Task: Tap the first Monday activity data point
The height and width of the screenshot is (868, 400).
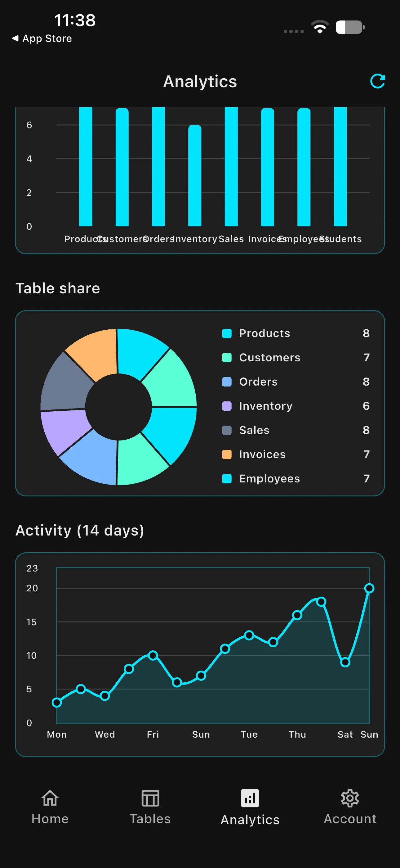Action: pyautogui.click(x=56, y=703)
